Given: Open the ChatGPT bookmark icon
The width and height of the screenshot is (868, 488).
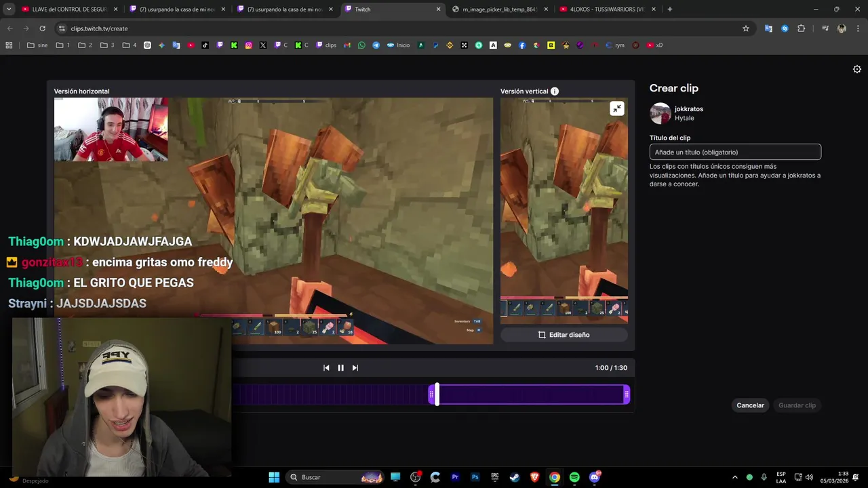Looking at the screenshot, I should click(147, 45).
